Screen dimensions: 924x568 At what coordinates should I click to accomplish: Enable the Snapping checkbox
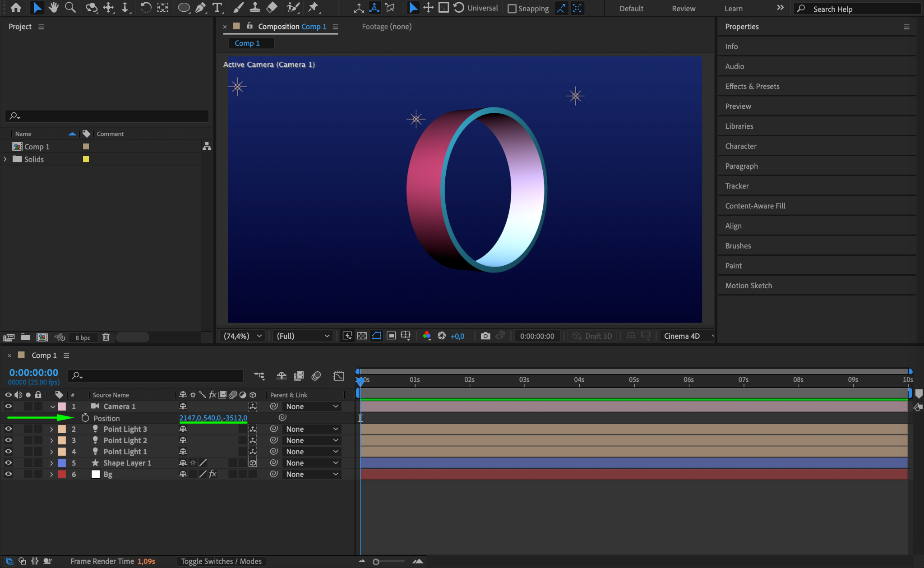512,9
